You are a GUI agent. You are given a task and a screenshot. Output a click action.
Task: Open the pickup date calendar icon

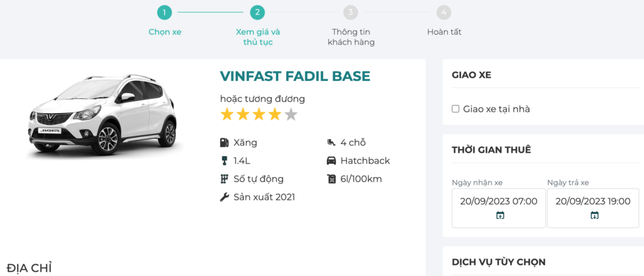[x=499, y=216]
